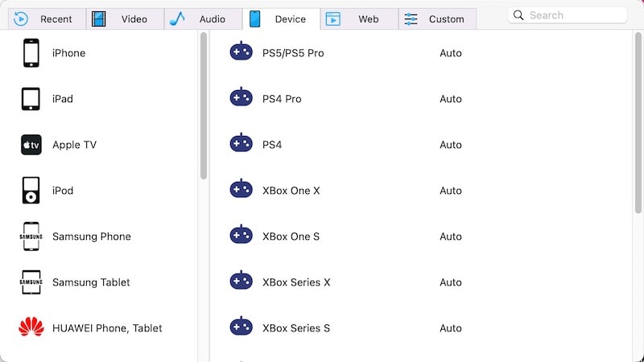Image resolution: width=644 pixels, height=362 pixels.
Task: Click the gamepad icon beside XBox Series S
Action: click(x=241, y=327)
